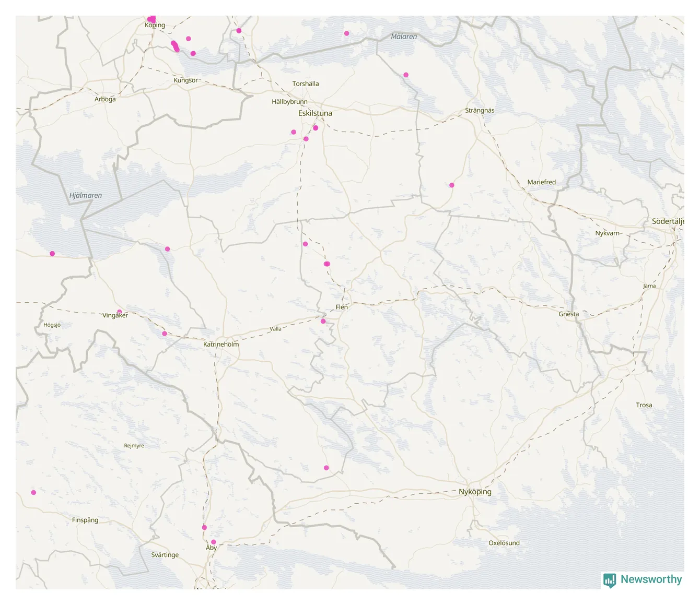
Task: Click the Arboga label
Action: tap(105, 99)
